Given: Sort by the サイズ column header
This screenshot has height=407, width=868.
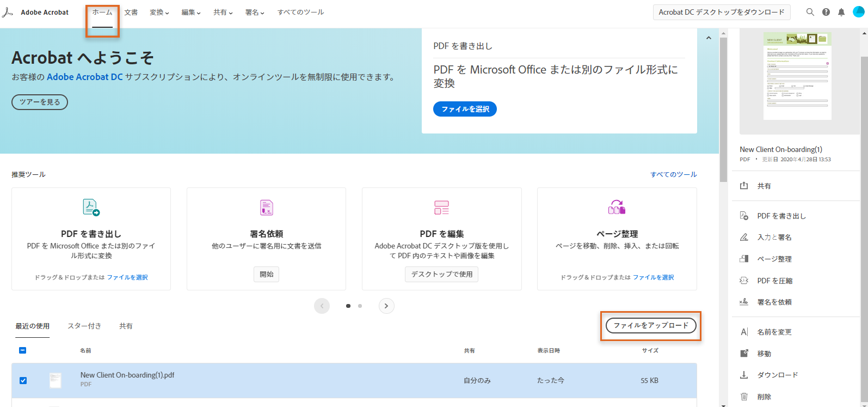Looking at the screenshot, I should pos(650,350).
